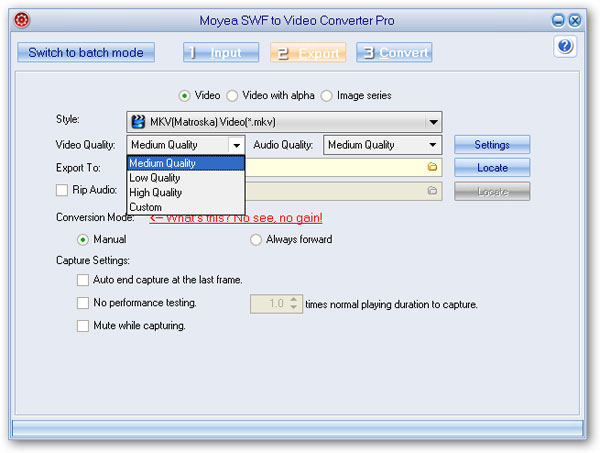Viewport: 600px width, 453px height.
Task: Go to the Convert step tab
Action: pos(394,52)
